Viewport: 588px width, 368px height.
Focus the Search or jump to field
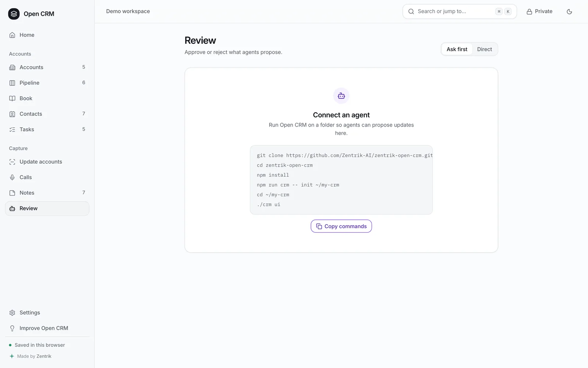pyautogui.click(x=460, y=11)
